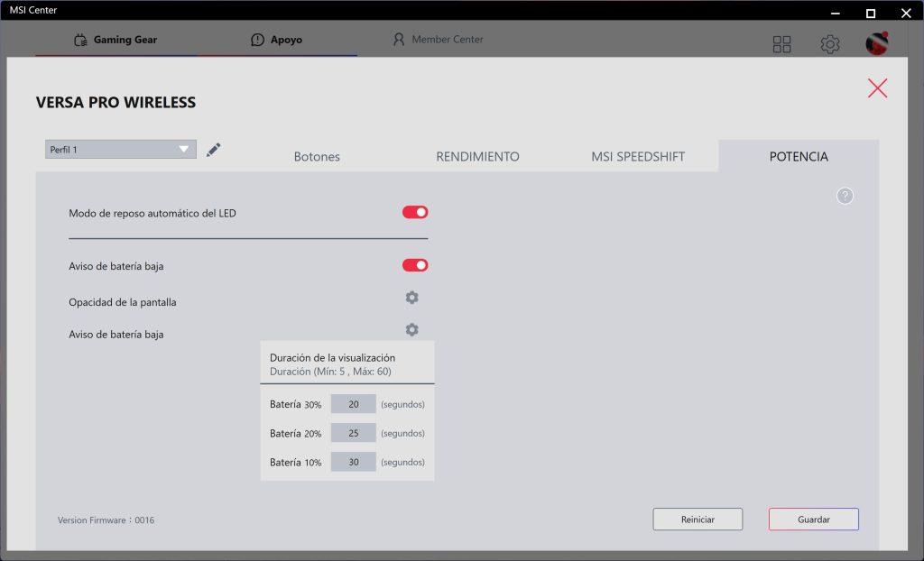Viewport: 924px width, 561px height.
Task: Select the POTENCIA tab
Action: [x=799, y=157]
